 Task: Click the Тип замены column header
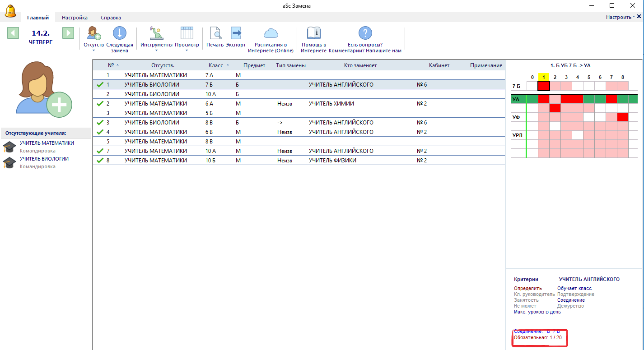[291, 65]
